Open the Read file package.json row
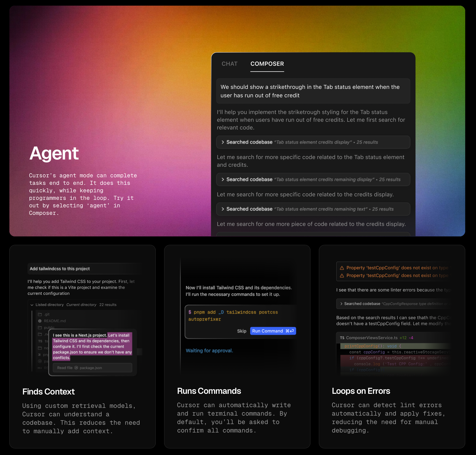This screenshot has width=476, height=455. (x=92, y=368)
